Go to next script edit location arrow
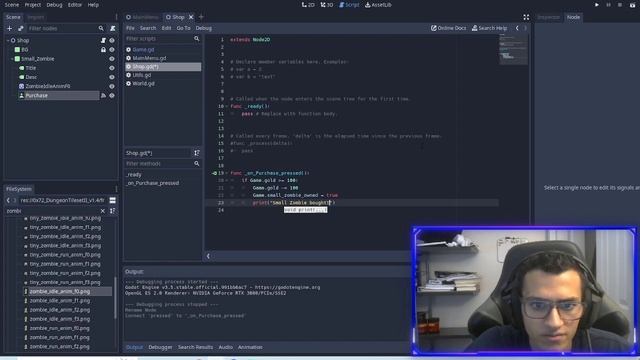The height and width of the screenshot is (360, 640). point(525,28)
